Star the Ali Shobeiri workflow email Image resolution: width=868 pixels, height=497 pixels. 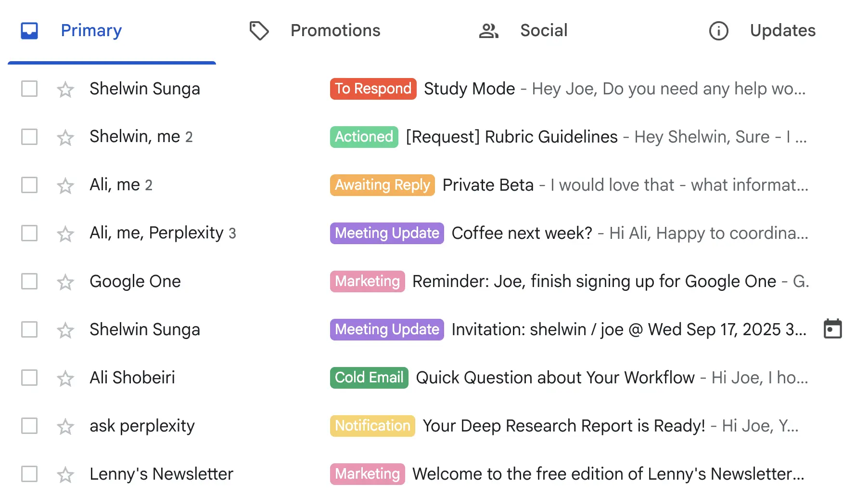pos(65,378)
